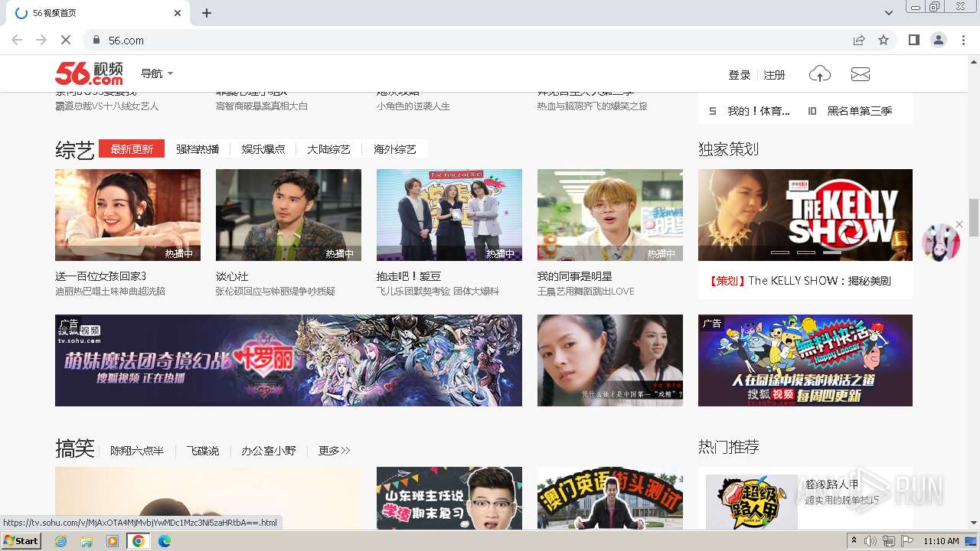Click the 张伦硕回应与钟丽缇争吵质疑 subtitle
This screenshot has width=980, height=551.
pyautogui.click(x=276, y=292)
